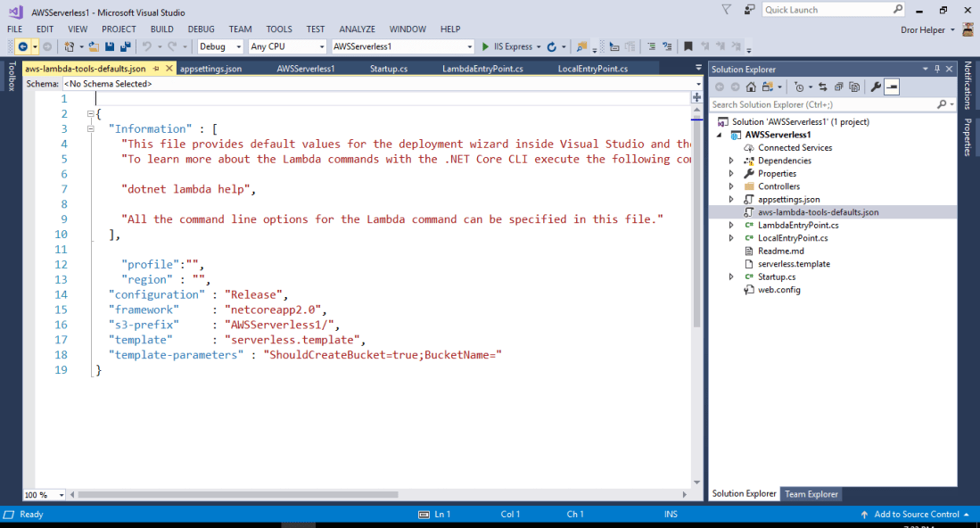Click the Sync with Active Document icon

click(x=822, y=87)
